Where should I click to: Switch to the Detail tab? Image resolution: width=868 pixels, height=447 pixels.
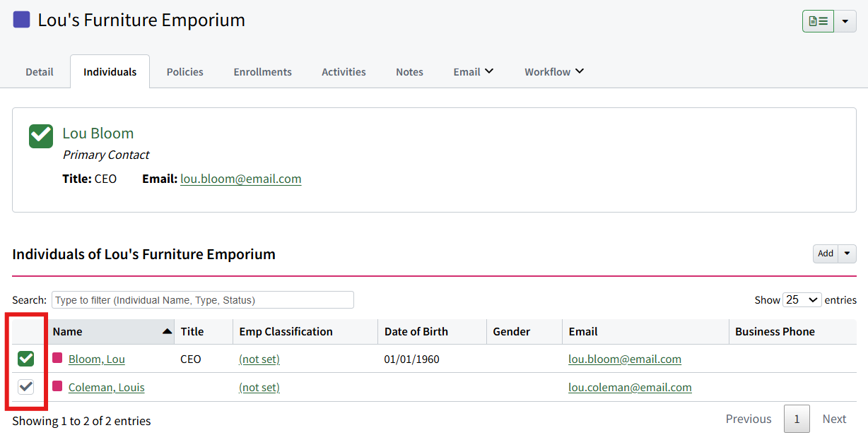(40, 71)
